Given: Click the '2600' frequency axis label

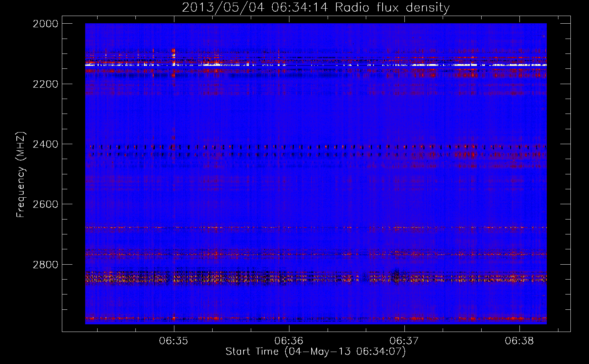Looking at the screenshot, I should point(46,204).
